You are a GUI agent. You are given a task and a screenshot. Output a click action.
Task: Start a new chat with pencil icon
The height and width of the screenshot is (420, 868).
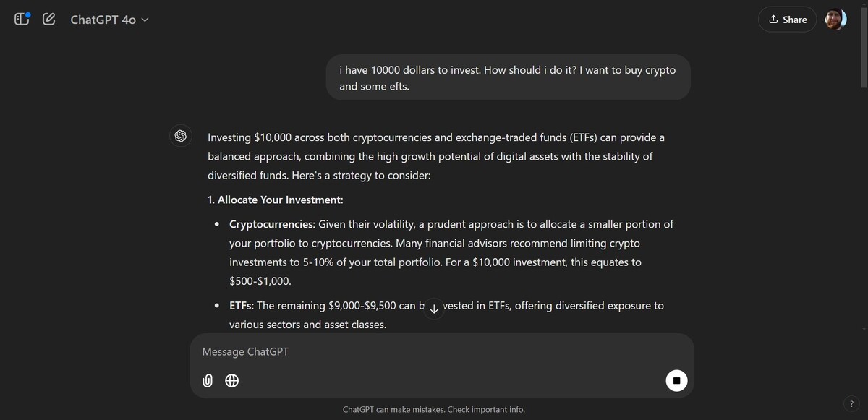pyautogui.click(x=49, y=20)
